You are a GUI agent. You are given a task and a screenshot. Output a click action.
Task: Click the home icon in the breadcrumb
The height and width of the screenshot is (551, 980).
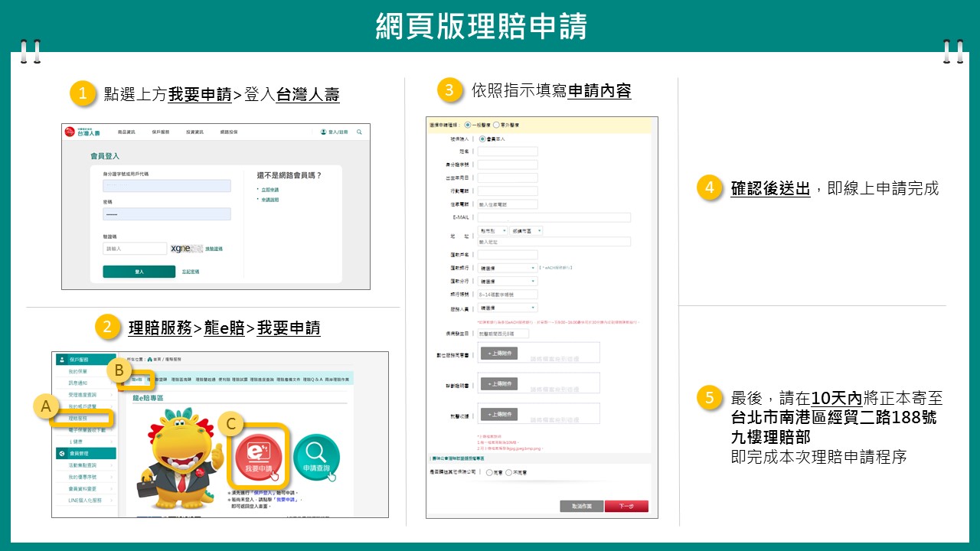[x=150, y=359]
